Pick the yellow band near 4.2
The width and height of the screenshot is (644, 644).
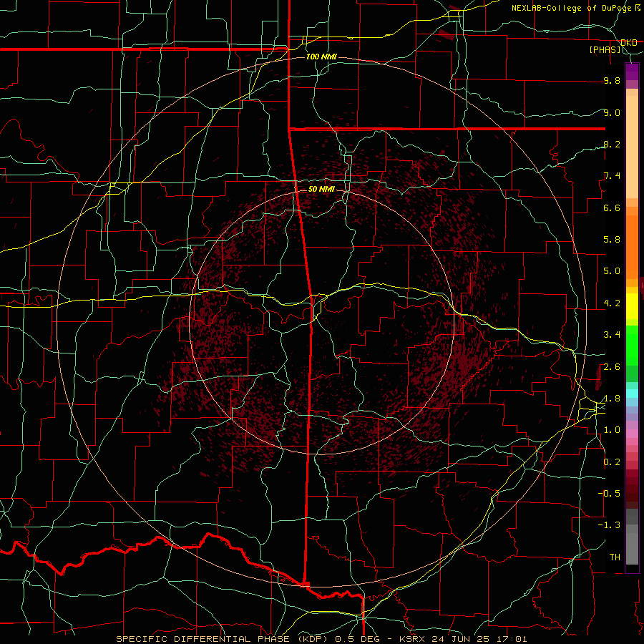tap(632, 306)
